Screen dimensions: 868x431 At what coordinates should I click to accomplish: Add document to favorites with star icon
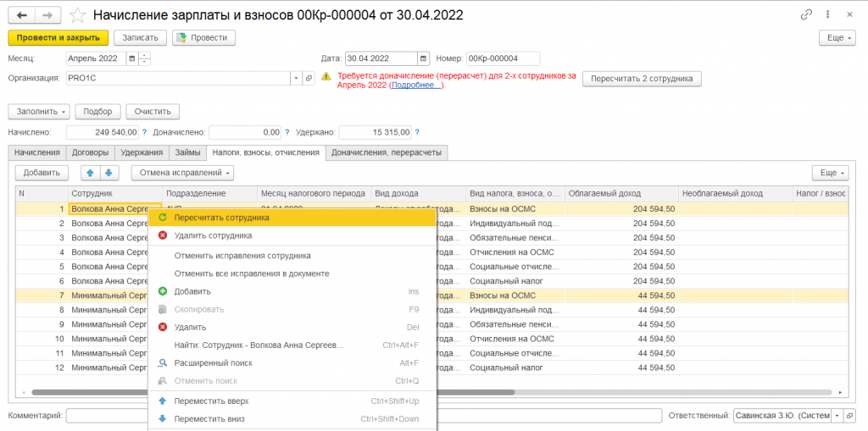(77, 15)
